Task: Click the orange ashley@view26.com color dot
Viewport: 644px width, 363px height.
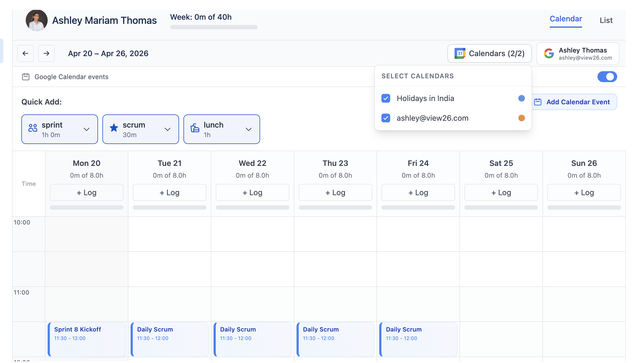Action: pyautogui.click(x=521, y=118)
